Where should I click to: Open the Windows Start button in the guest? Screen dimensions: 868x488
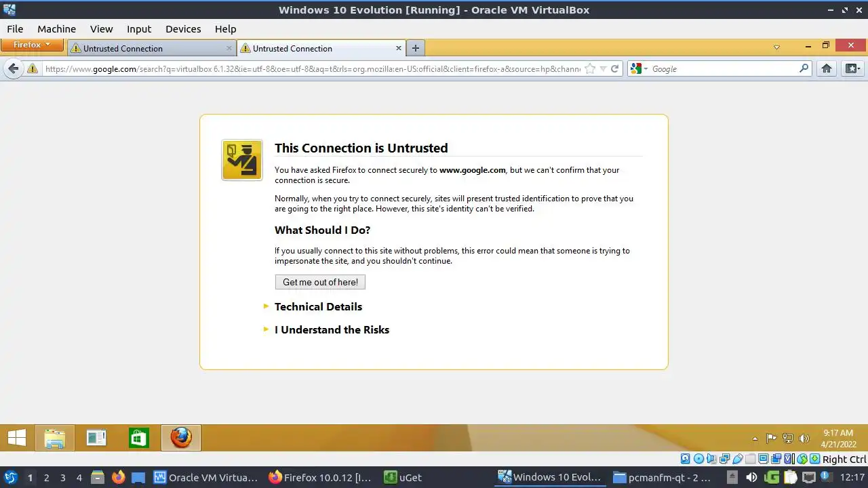tap(17, 438)
